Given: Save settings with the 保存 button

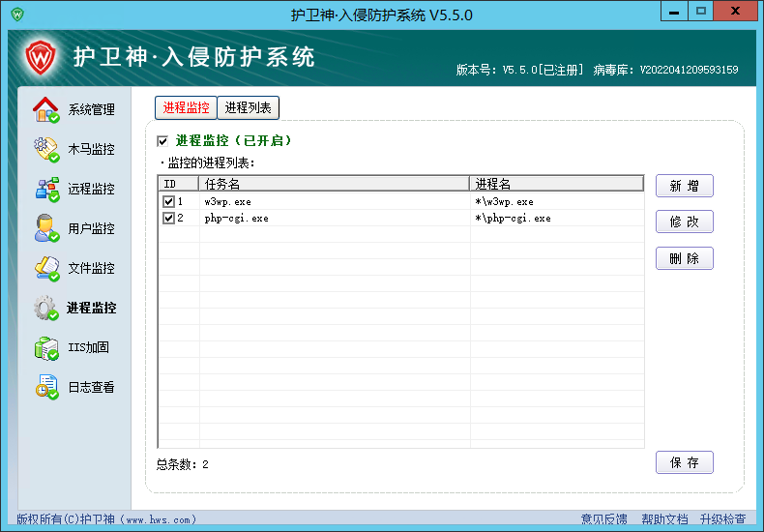Looking at the screenshot, I should point(684,462).
